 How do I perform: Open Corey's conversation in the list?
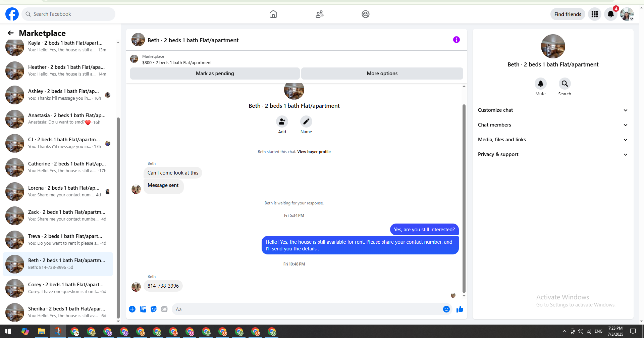[x=58, y=288]
